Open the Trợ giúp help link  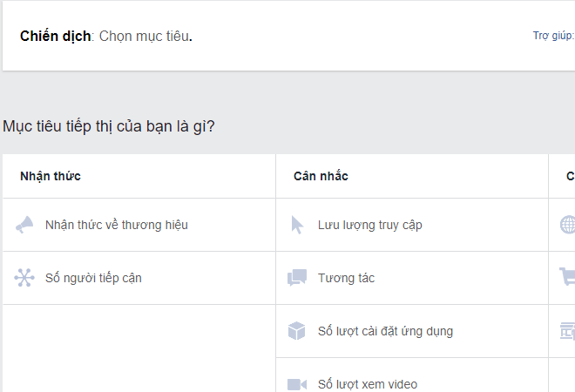pyautogui.click(x=554, y=36)
